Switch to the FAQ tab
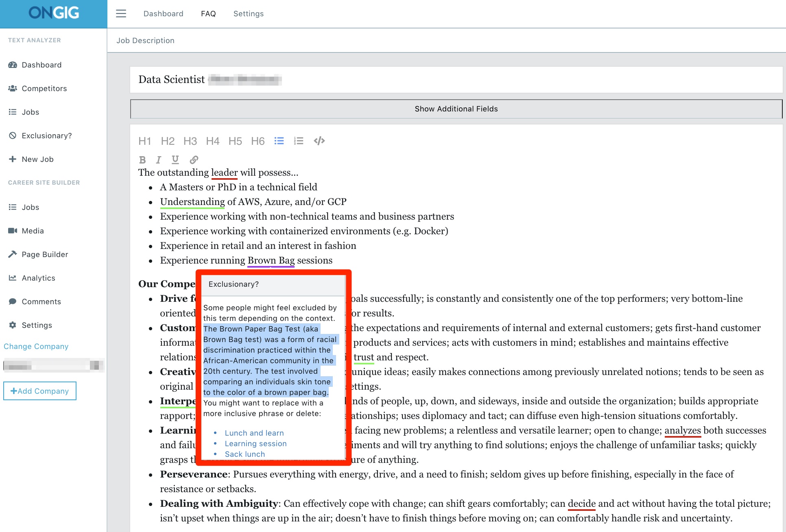This screenshot has width=786, height=532. [x=208, y=13]
